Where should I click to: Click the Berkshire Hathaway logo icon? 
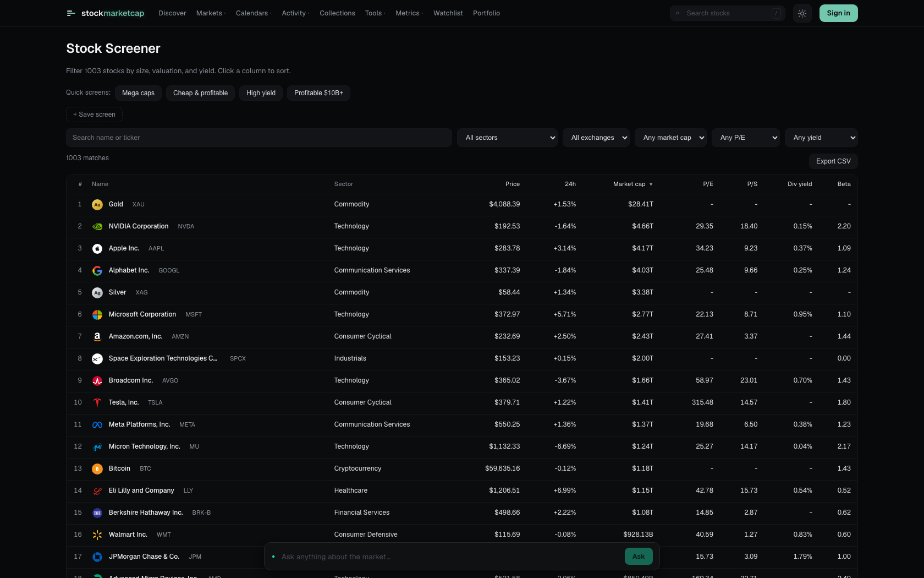pyautogui.click(x=97, y=513)
